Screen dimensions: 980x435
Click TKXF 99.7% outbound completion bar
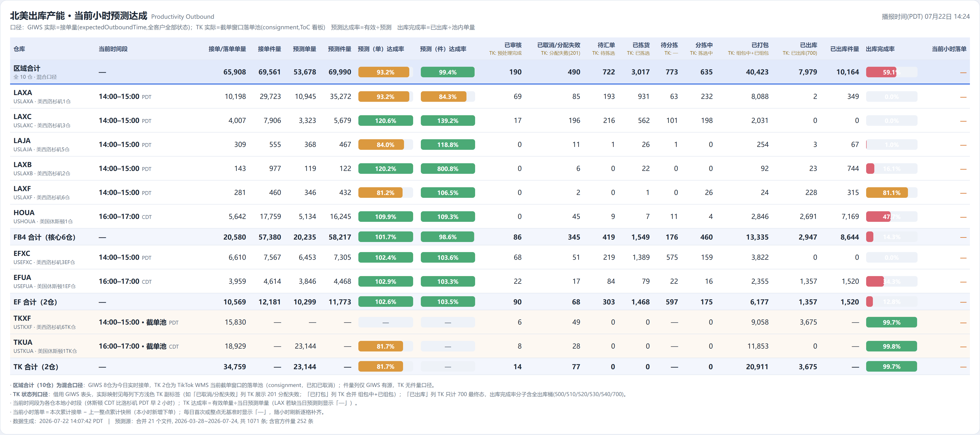tap(891, 322)
